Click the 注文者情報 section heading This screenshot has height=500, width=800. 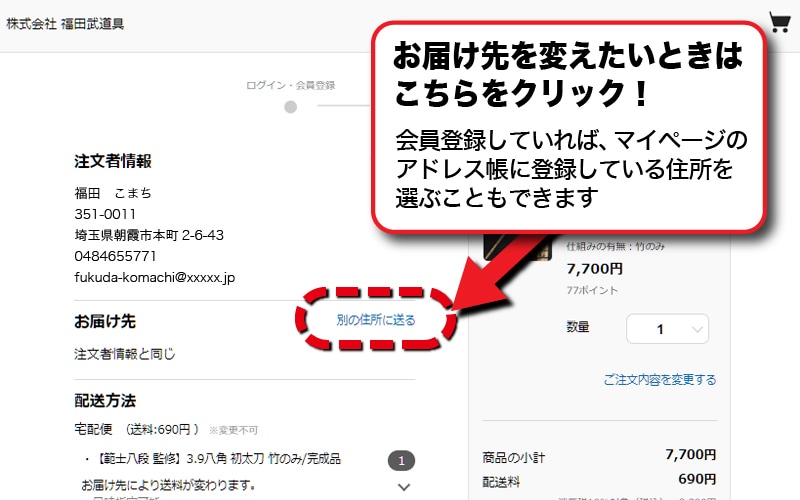[x=113, y=161]
